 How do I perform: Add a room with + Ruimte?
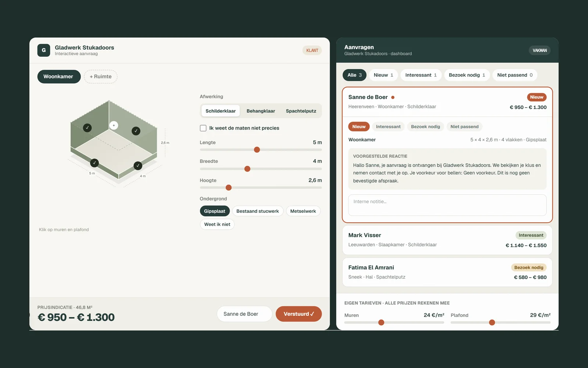pyautogui.click(x=101, y=77)
